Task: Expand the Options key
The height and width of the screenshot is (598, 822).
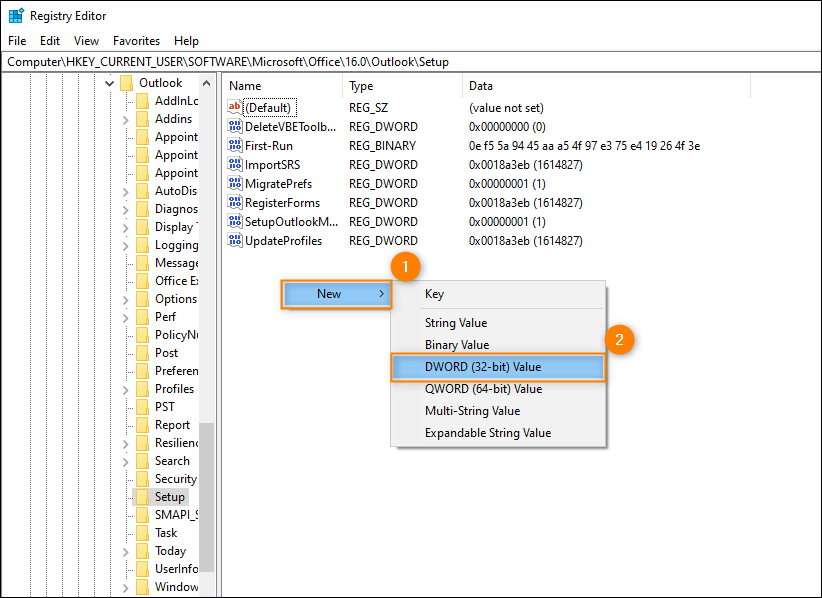Action: 125,300
